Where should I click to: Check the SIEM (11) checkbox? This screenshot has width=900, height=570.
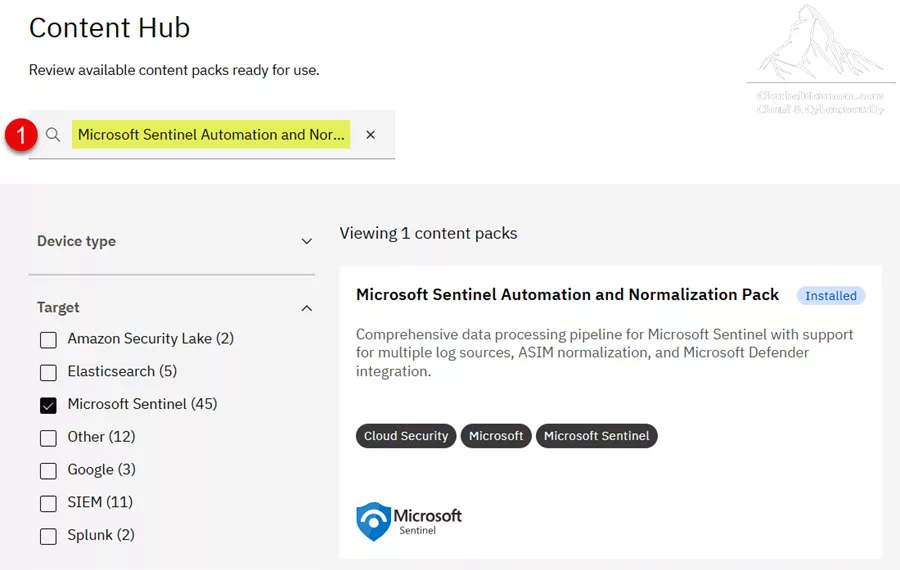(48, 503)
